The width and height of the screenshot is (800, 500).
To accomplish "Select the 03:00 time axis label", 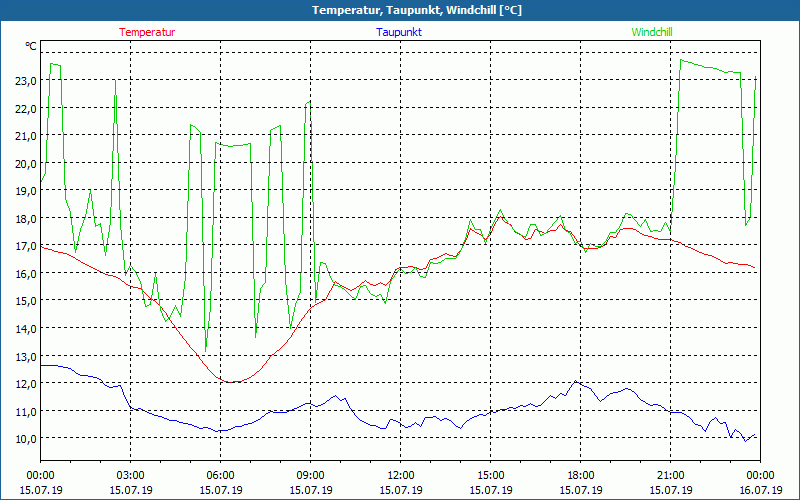I will pos(131,475).
